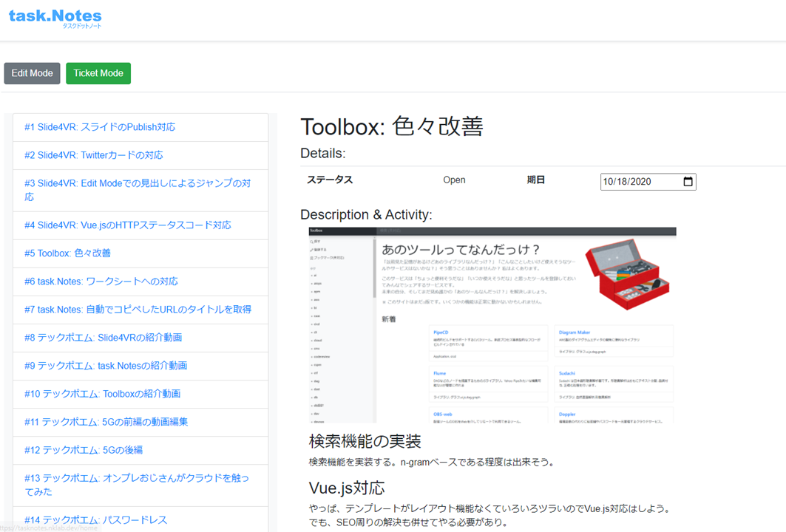Switch to Edit Mode
The width and height of the screenshot is (786, 532).
coord(32,73)
